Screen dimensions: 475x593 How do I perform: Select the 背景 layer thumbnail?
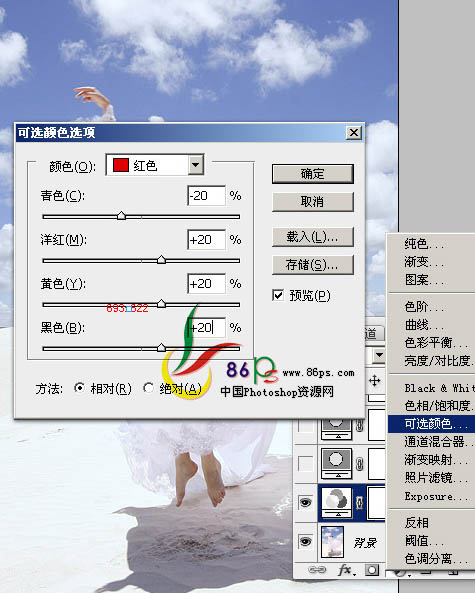coord(332,542)
